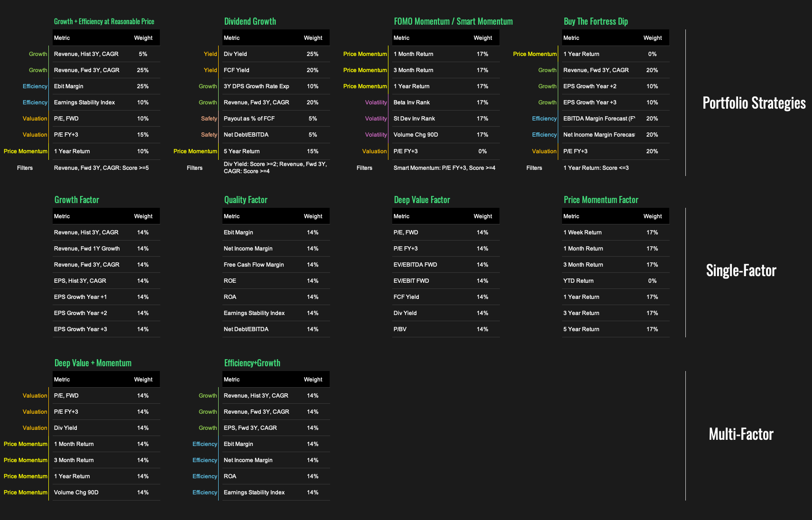The image size is (812, 520).
Task: Select the 'Single-Factor' section label
Action: pyautogui.click(x=741, y=270)
